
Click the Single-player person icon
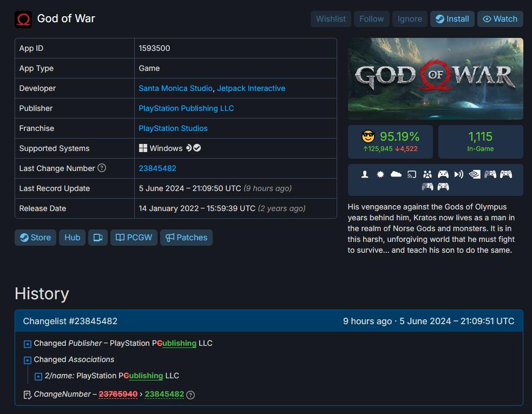[x=365, y=174]
